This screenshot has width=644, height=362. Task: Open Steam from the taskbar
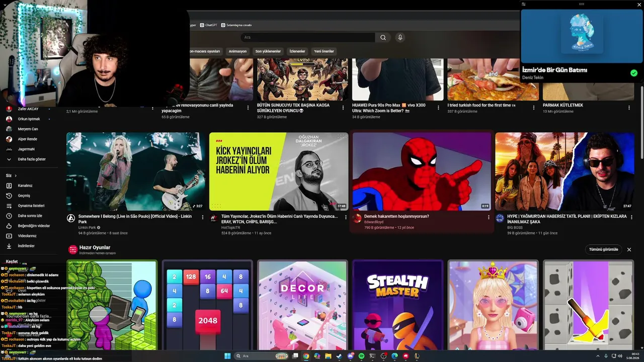(339, 356)
